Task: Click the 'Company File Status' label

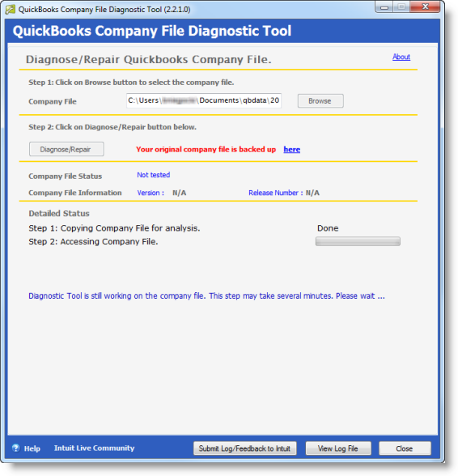Action: click(66, 176)
